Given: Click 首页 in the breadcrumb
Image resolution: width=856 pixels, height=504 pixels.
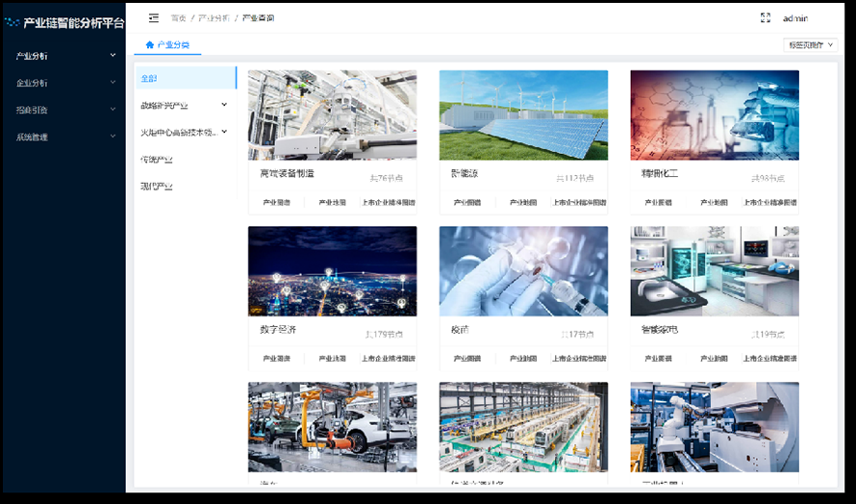Looking at the screenshot, I should [178, 18].
